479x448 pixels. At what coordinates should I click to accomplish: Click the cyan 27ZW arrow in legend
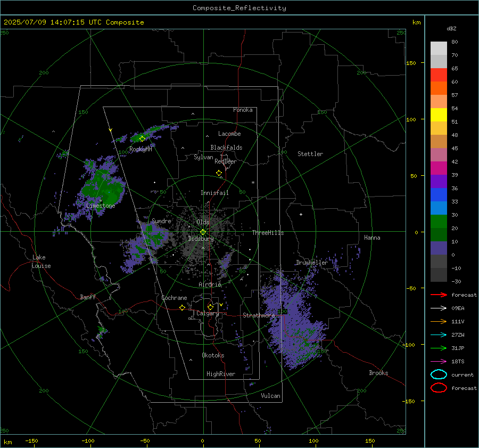pyautogui.click(x=439, y=335)
